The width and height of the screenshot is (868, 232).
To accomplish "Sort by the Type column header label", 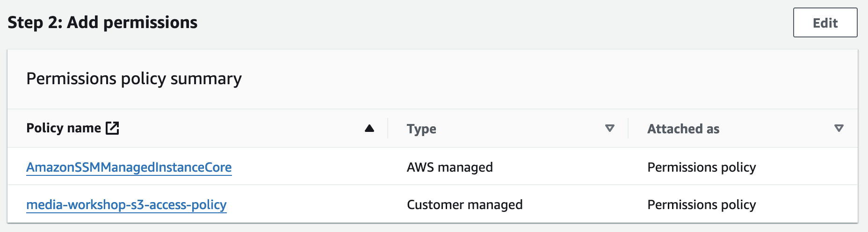I will (x=421, y=129).
